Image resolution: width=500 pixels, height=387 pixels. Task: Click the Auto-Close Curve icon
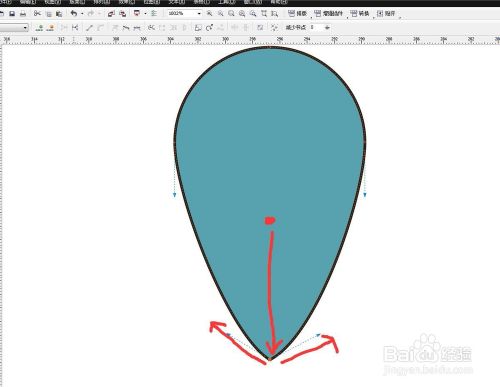pyautogui.click(x=184, y=28)
